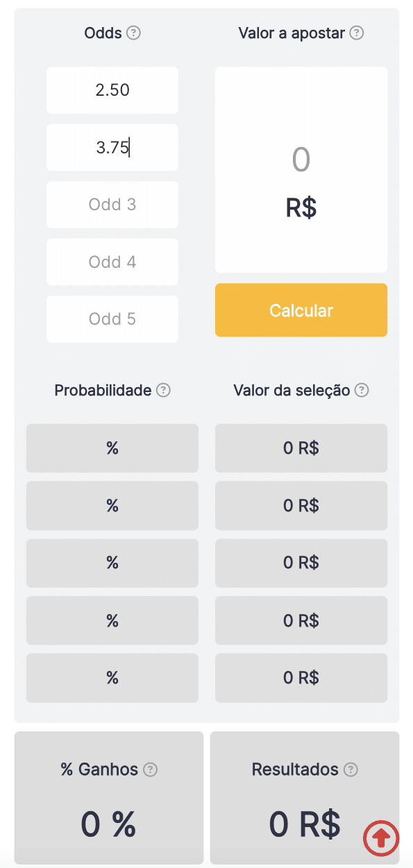Select the last probability % field
The image size is (413, 868).
tap(112, 677)
